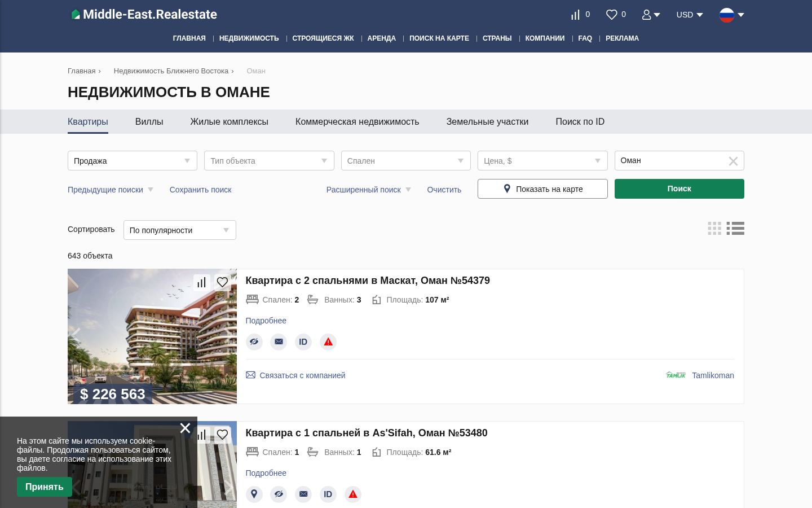812x508 pixels.
Task: Open the Поиск по ID tab
Action: (580, 122)
